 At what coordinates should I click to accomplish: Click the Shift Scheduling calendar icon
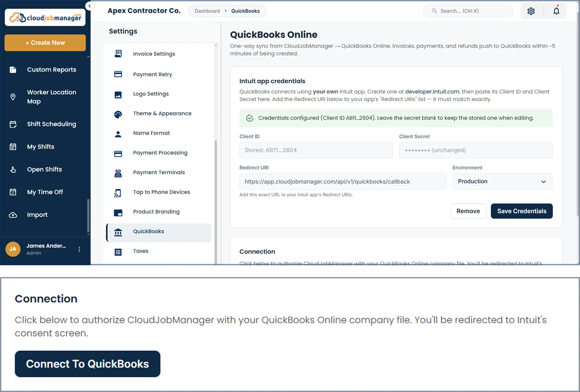click(x=13, y=124)
